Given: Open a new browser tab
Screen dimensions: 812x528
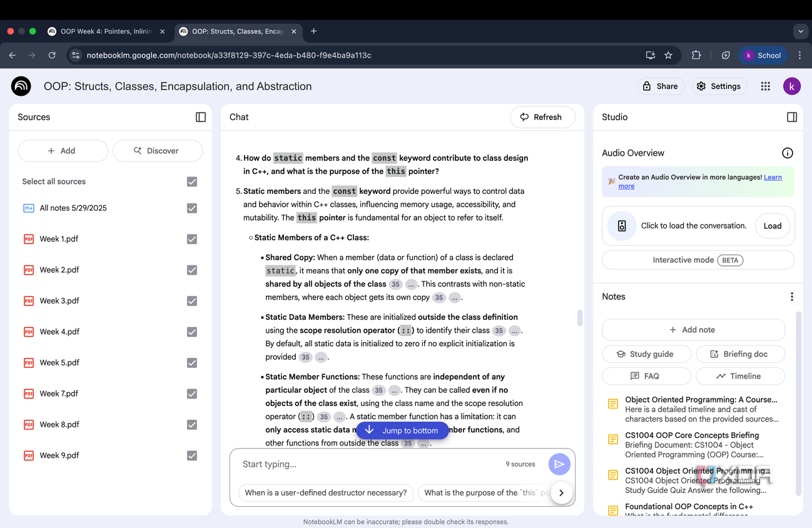Looking at the screenshot, I should pos(313,31).
